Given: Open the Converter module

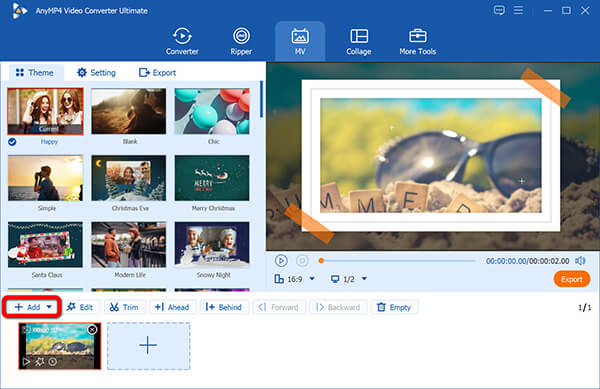Looking at the screenshot, I should (x=182, y=41).
